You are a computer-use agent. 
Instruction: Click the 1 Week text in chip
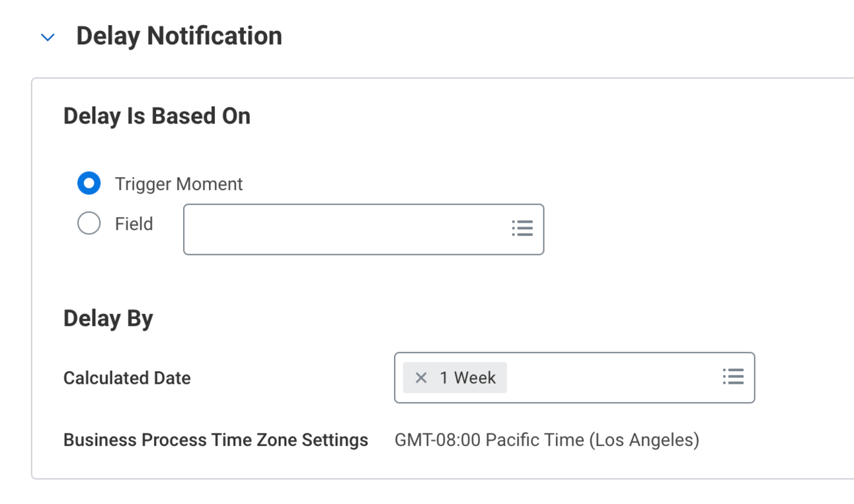468,378
